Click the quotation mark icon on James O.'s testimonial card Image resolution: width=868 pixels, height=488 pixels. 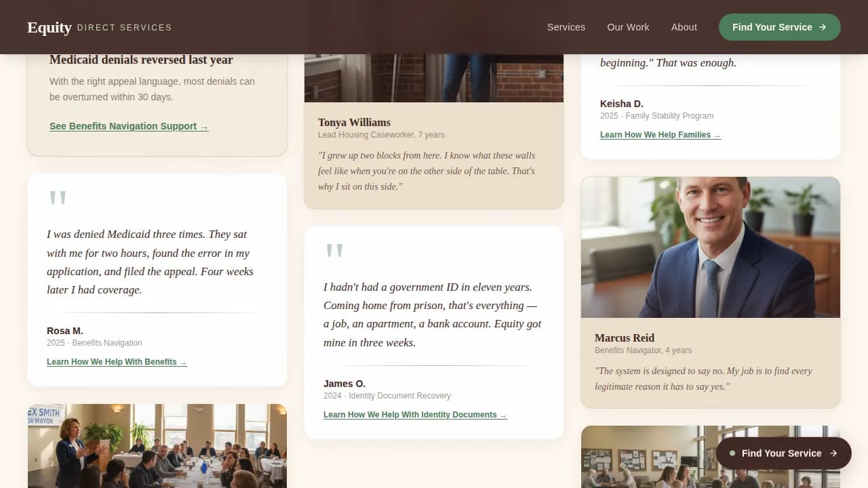[334, 250]
